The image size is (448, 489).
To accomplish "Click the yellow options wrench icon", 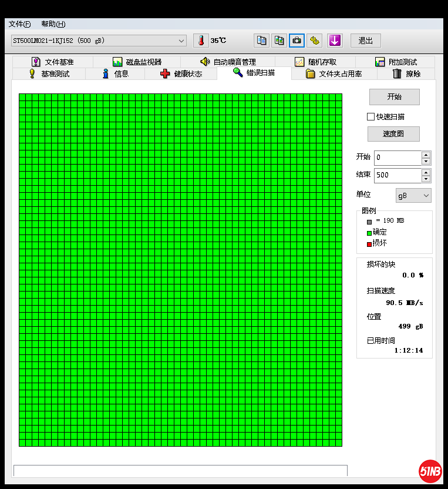I will pyautogui.click(x=314, y=41).
